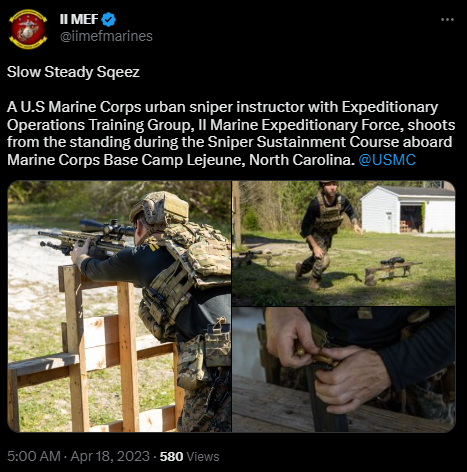
Task: Open the @iimefmarines handle link
Action: pos(106,36)
